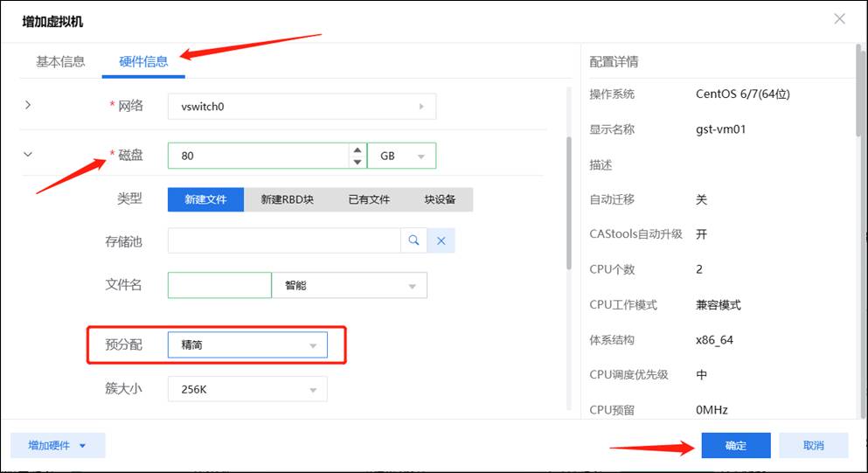This screenshot has width=868, height=473.
Task: Clear the storage pool field with X icon
Action: point(441,241)
